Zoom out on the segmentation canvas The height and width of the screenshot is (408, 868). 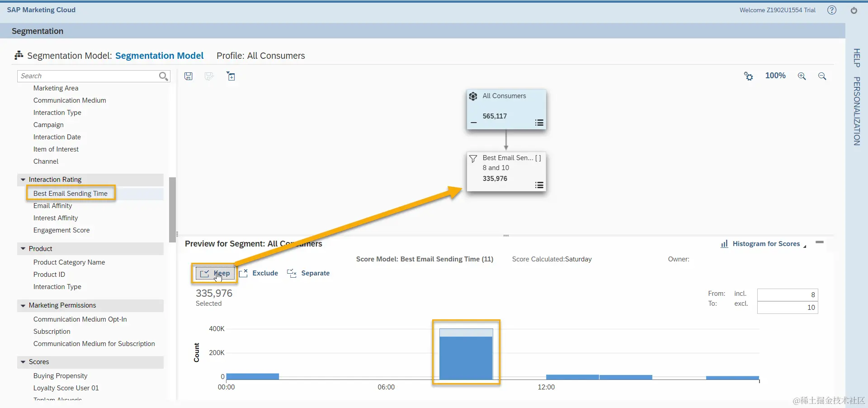pos(822,76)
